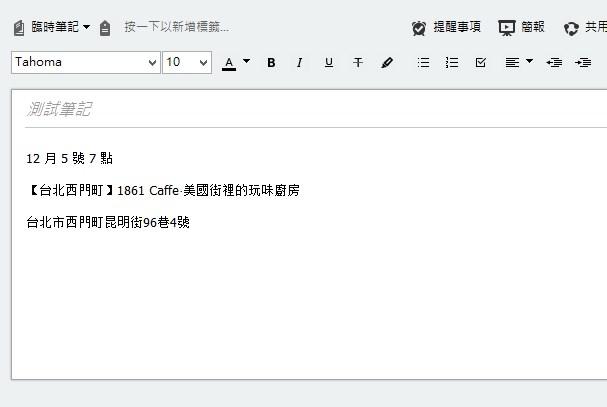Image resolution: width=607 pixels, height=407 pixels.
Task: Toggle underline formatting
Action: (328, 63)
